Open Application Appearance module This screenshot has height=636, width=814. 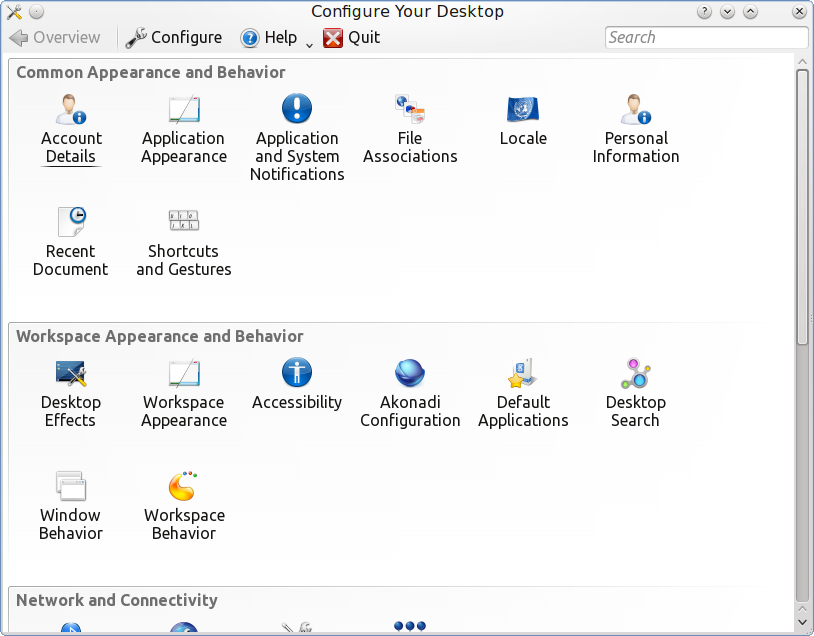184,110
